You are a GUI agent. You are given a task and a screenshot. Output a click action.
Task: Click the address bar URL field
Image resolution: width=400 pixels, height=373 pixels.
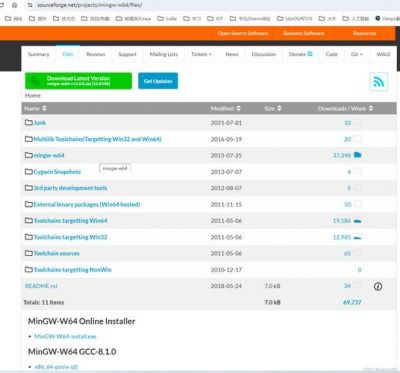(200, 5)
